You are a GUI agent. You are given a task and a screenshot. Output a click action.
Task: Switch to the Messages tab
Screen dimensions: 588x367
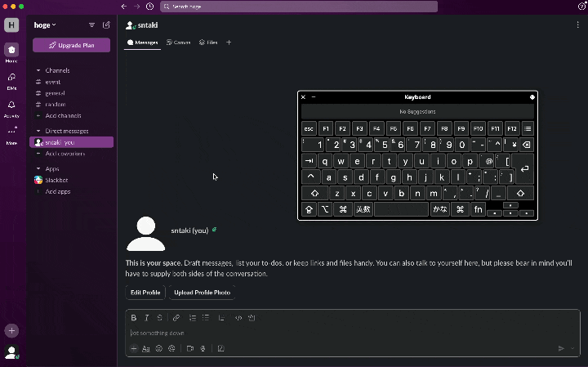(x=142, y=43)
